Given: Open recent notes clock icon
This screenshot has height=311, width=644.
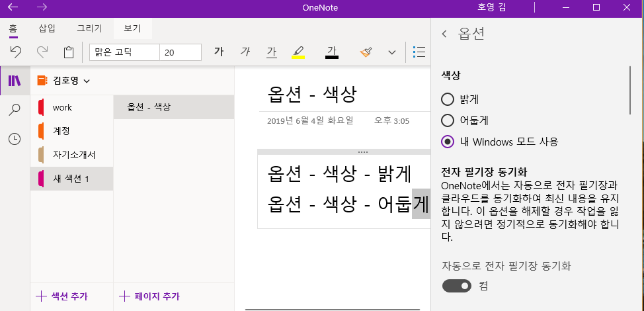Looking at the screenshot, I should 15,139.
